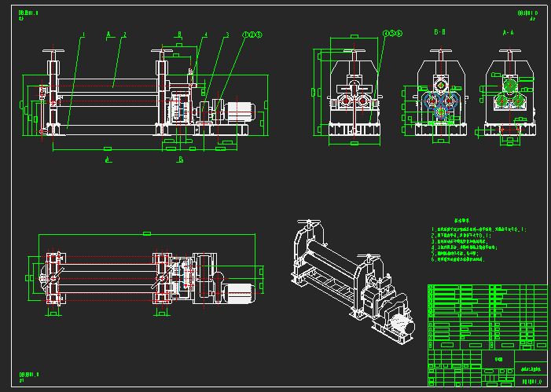Click technical requirement note number 6

click(x=458, y=259)
